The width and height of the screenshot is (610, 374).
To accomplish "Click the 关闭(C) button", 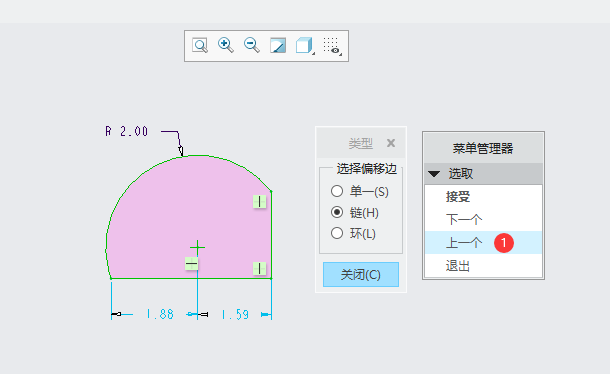I will tap(361, 274).
